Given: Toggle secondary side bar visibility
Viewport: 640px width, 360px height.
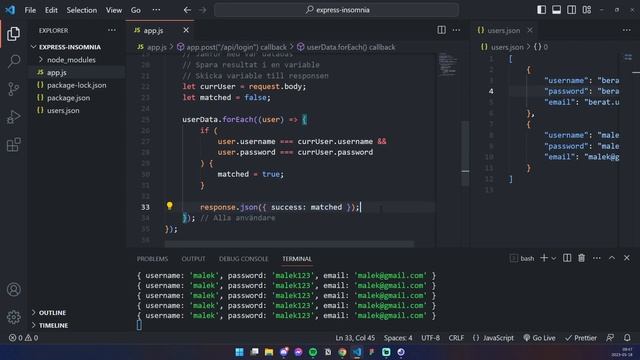Looking at the screenshot, I should pyautogui.click(x=571, y=9).
